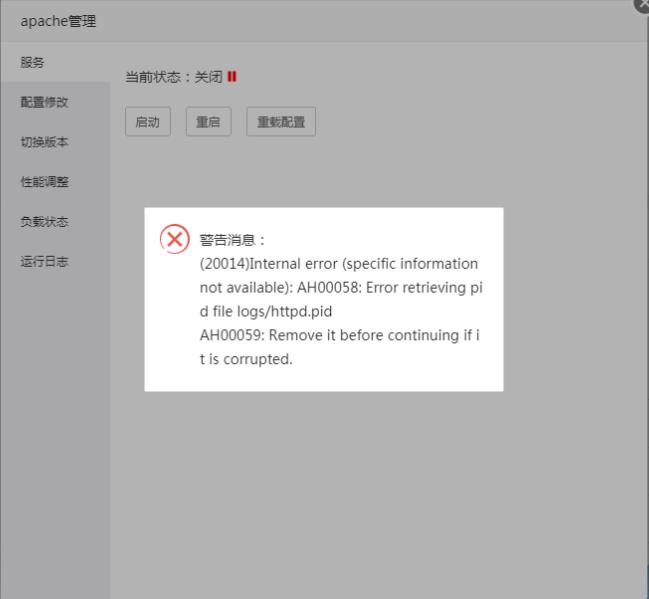Click the (20014)Internal error line
The width and height of the screenshot is (649, 599).
pos(339,264)
